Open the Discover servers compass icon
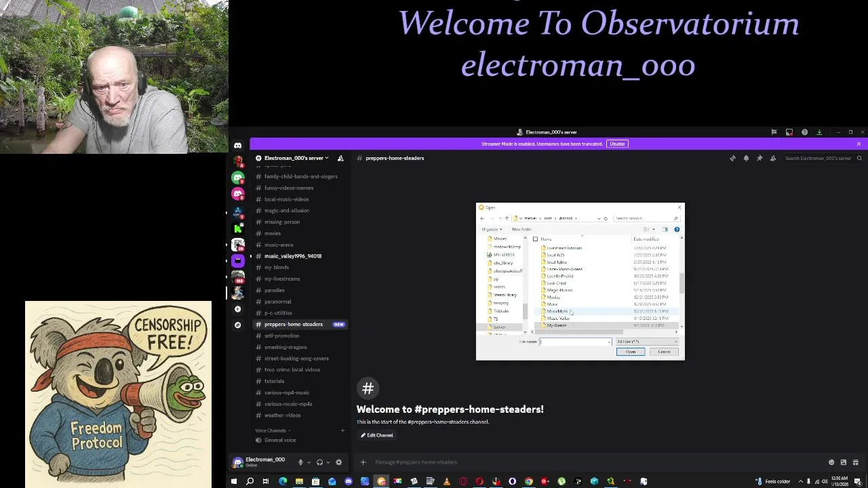Viewport: 868px width, 488px height. (x=237, y=325)
